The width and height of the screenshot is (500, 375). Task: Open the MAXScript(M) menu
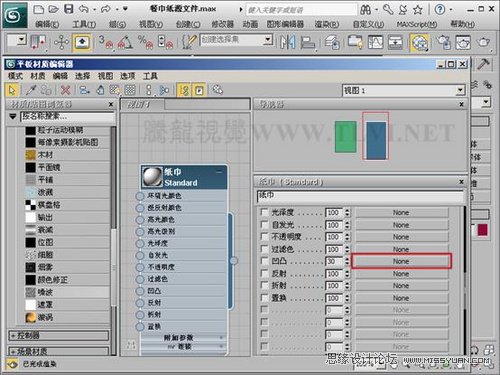pyautogui.click(x=417, y=24)
